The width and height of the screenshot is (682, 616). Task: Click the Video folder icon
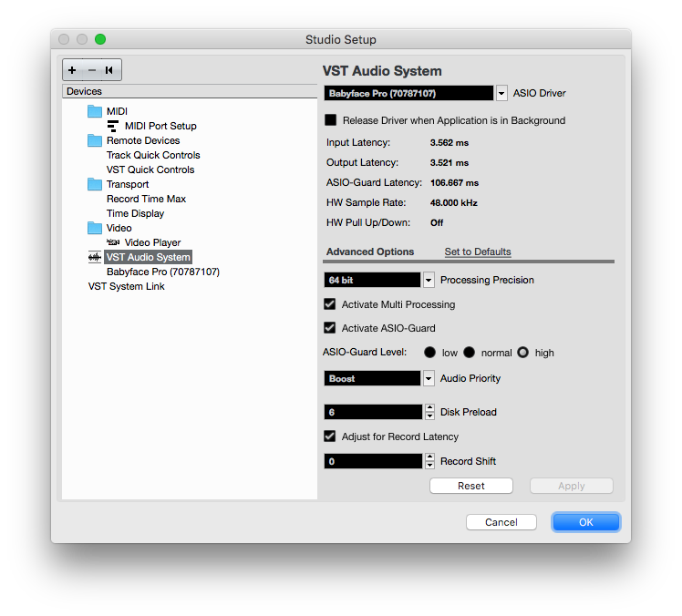click(x=95, y=228)
